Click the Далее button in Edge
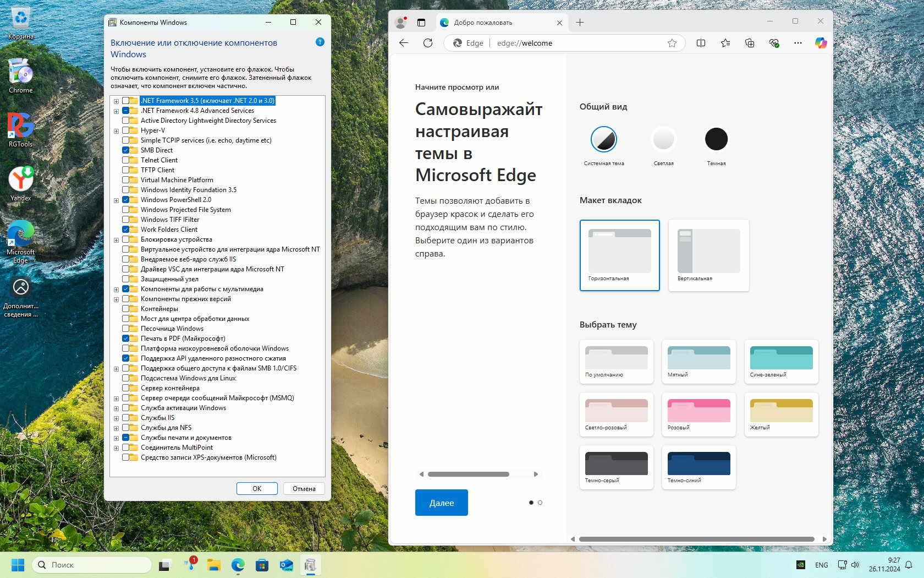Image resolution: width=924 pixels, height=578 pixels. (442, 503)
